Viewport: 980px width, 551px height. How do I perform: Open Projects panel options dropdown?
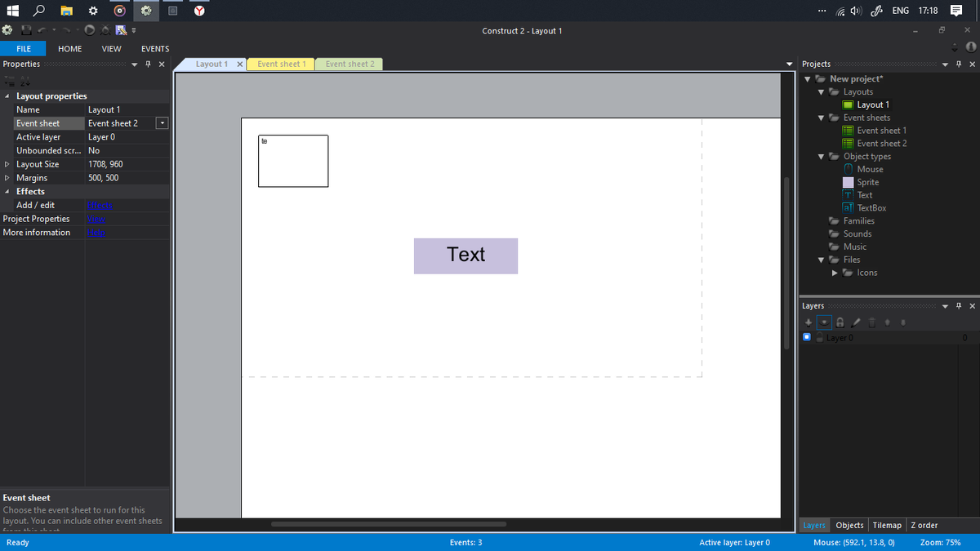[x=946, y=64]
